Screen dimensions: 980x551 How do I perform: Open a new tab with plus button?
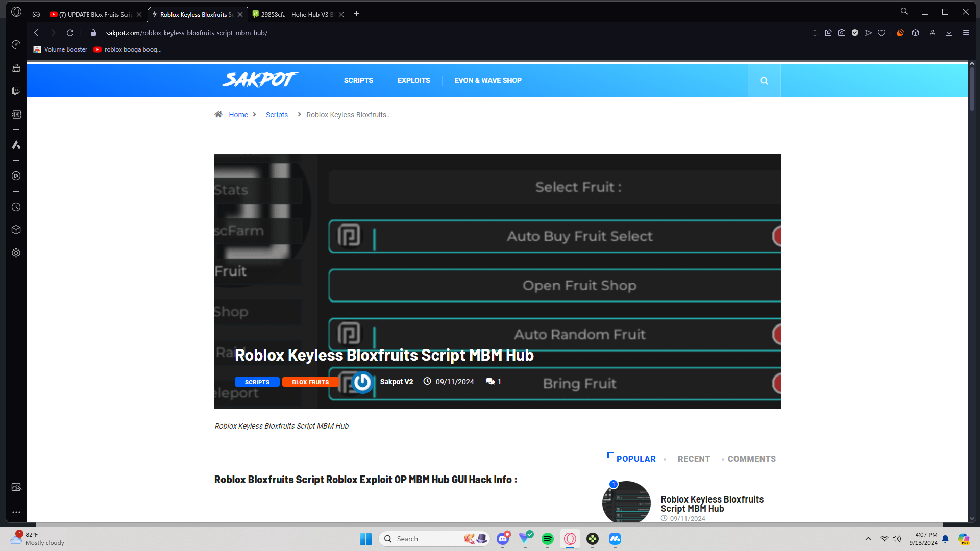(x=357, y=14)
